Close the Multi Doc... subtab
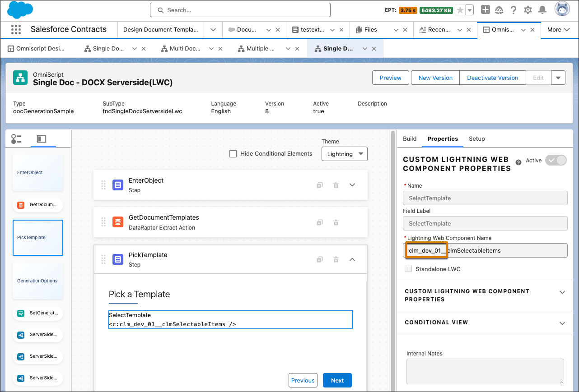 [x=220, y=49]
